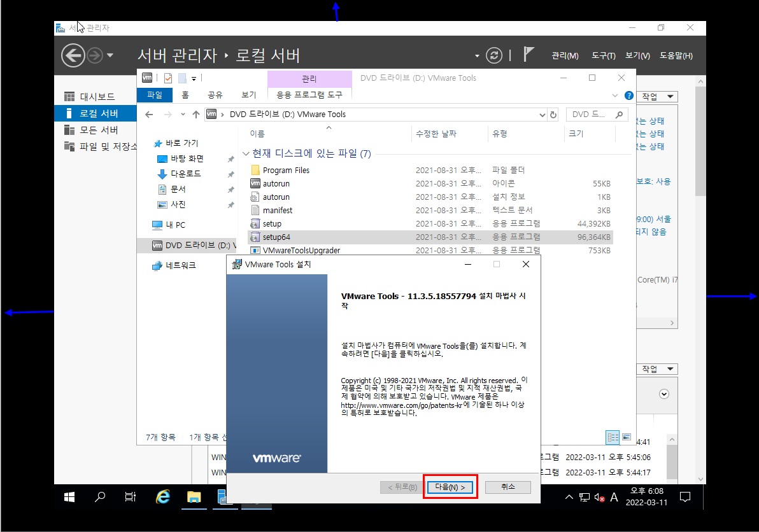Click the DVD drive search box
This screenshot has height=532, width=759.
[x=597, y=115]
